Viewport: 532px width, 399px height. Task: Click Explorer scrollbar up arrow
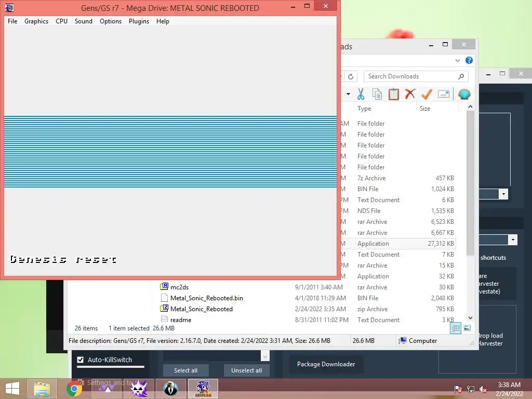click(x=470, y=107)
